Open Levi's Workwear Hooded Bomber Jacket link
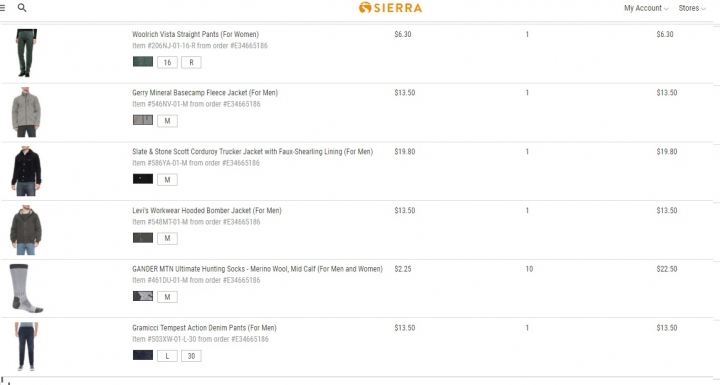Viewport: 720px width, 385px height. (207, 210)
